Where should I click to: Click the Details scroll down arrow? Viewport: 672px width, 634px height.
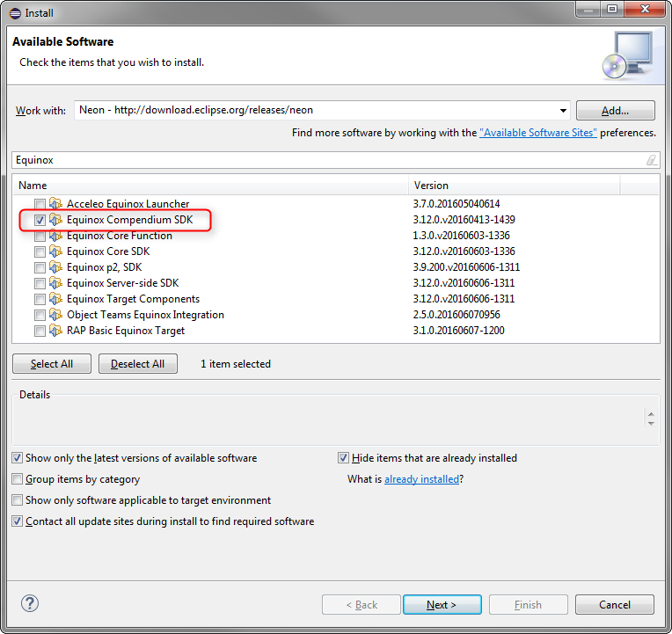651,423
